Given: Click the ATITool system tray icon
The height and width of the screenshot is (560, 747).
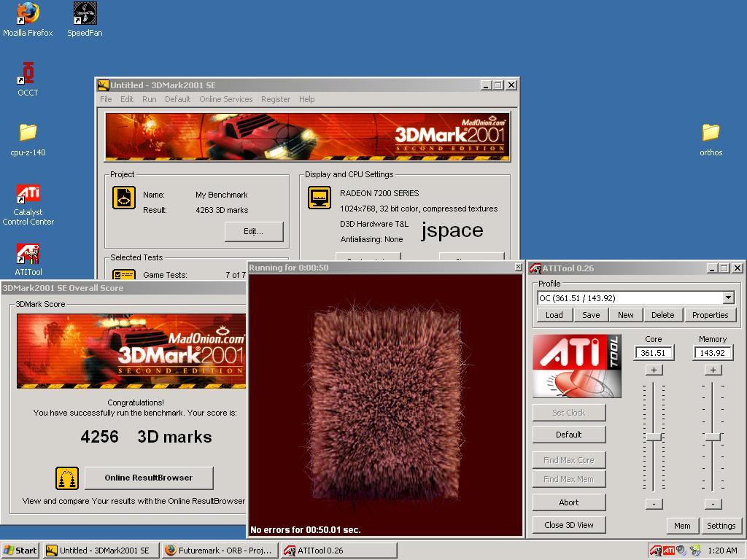Looking at the screenshot, I should [x=656, y=551].
